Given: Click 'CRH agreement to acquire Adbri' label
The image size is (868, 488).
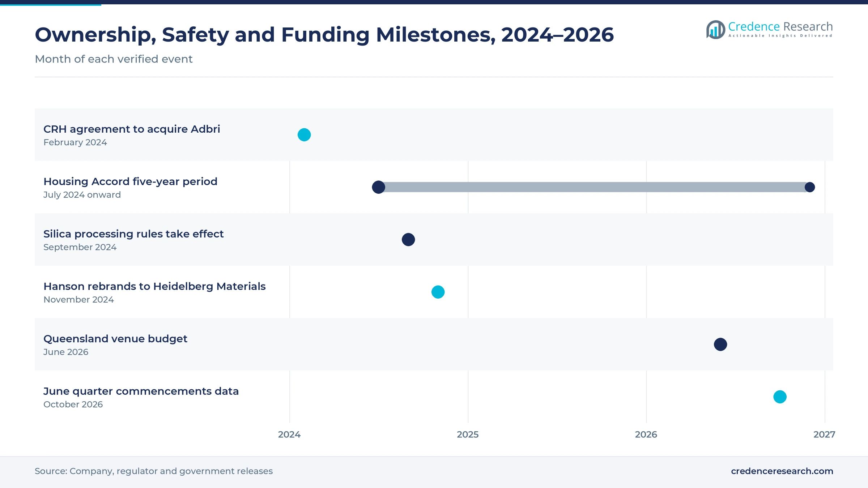Looking at the screenshot, I should coord(132,129).
